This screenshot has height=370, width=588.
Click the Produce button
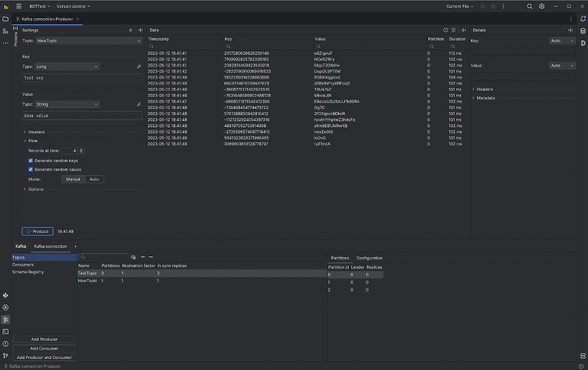point(38,231)
